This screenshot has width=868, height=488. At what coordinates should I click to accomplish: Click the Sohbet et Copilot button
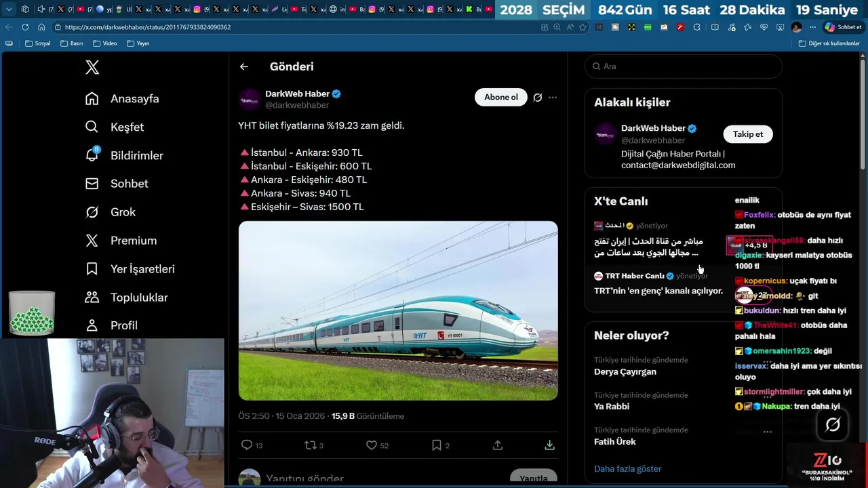pyautogui.click(x=843, y=27)
